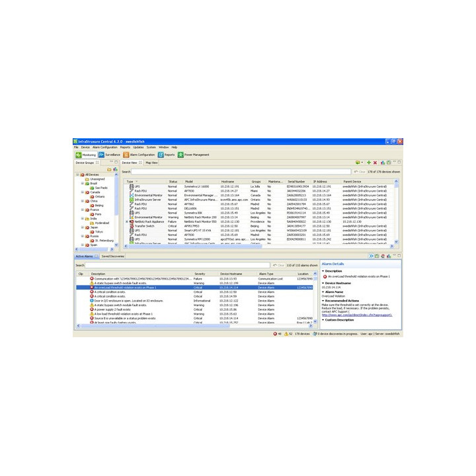Collapse the Brazil group node

(82, 183)
